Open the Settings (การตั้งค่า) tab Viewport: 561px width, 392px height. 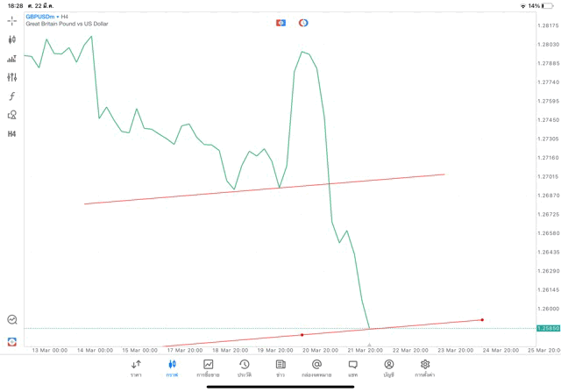pyautogui.click(x=425, y=367)
